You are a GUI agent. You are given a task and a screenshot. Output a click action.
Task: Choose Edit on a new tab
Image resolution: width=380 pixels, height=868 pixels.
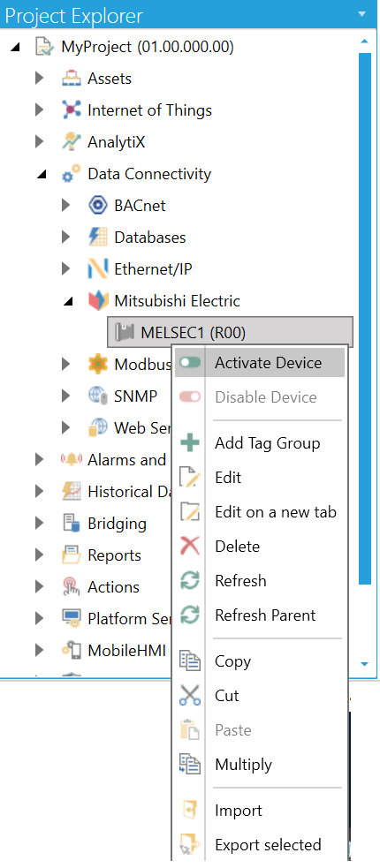pos(276,512)
